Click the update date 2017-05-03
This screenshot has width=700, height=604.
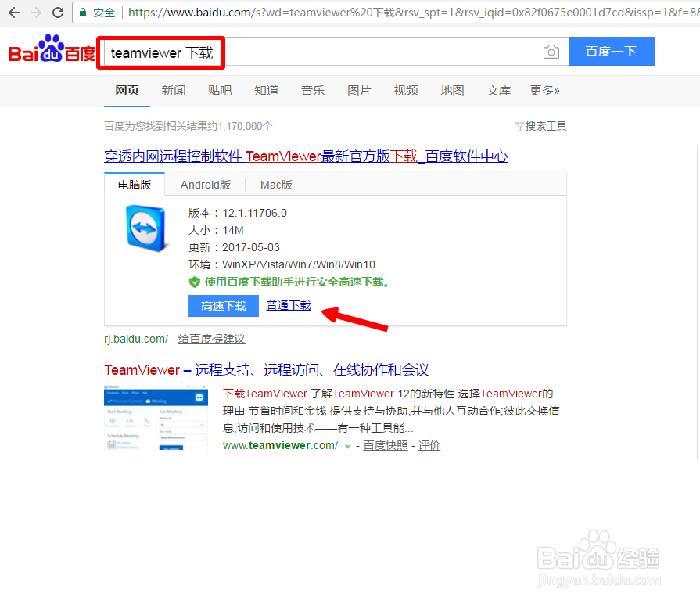coord(251,247)
